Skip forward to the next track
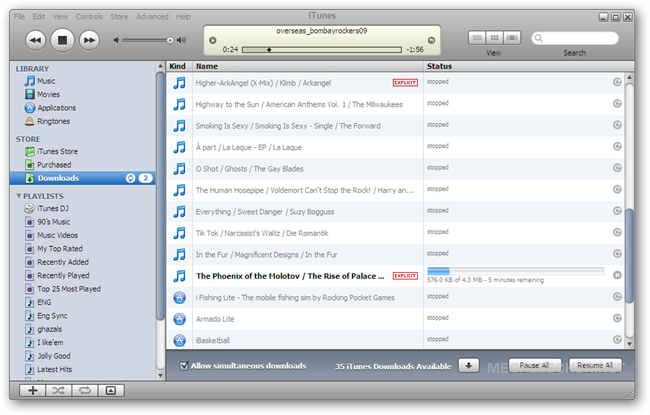The height and width of the screenshot is (415, 650). pos(89,40)
